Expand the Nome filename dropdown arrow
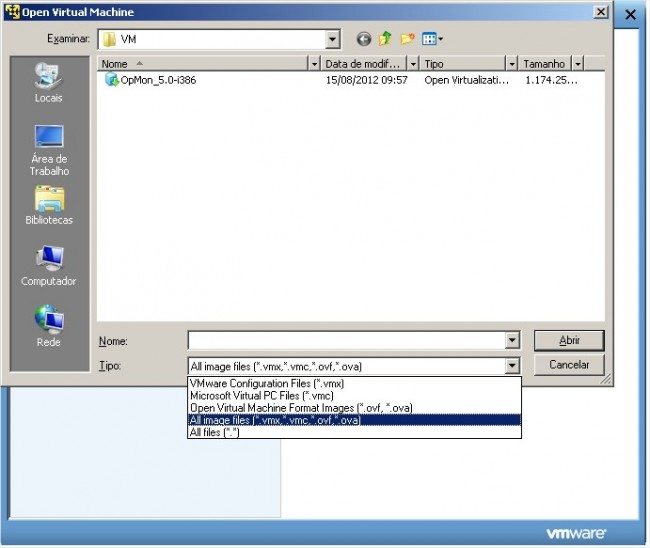 coord(513,341)
